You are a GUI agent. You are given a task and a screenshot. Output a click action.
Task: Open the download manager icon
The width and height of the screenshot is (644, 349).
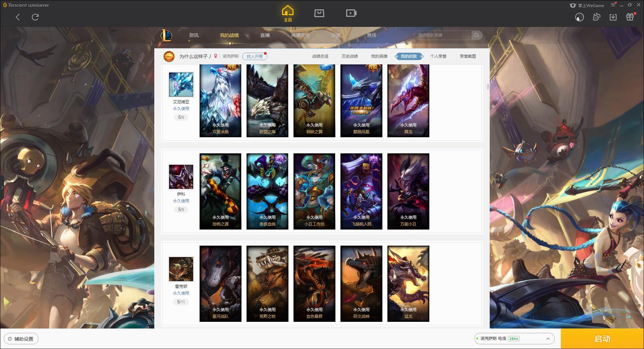[x=613, y=17]
